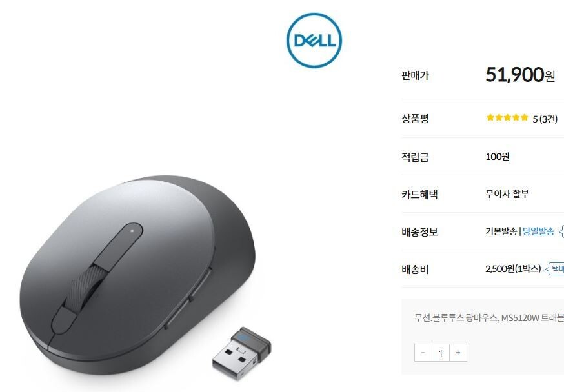Click the scroll wheel on mouse image
The width and height of the screenshot is (564, 392).
(x=87, y=286)
